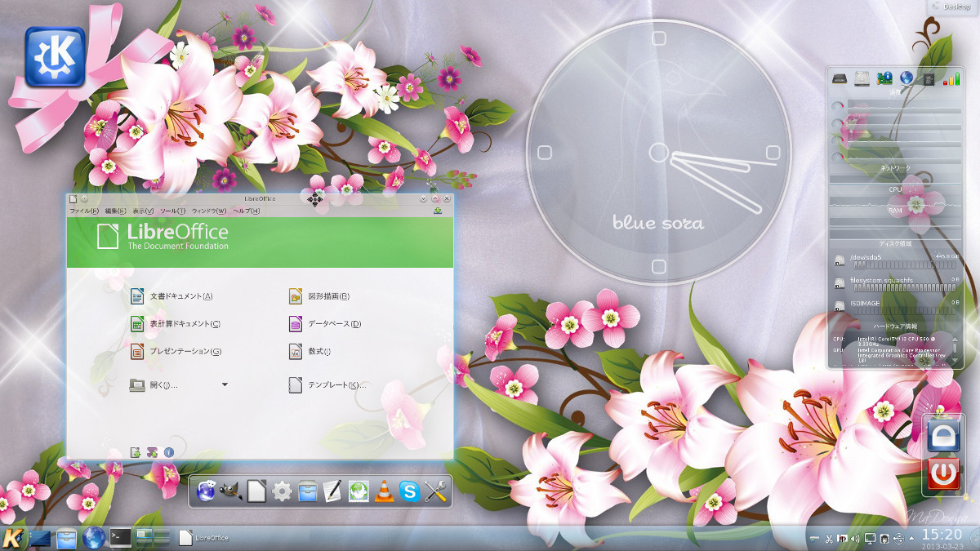Open the KDE logo icon on desktop
Image resolution: width=980 pixels, height=551 pixels.
[x=55, y=57]
